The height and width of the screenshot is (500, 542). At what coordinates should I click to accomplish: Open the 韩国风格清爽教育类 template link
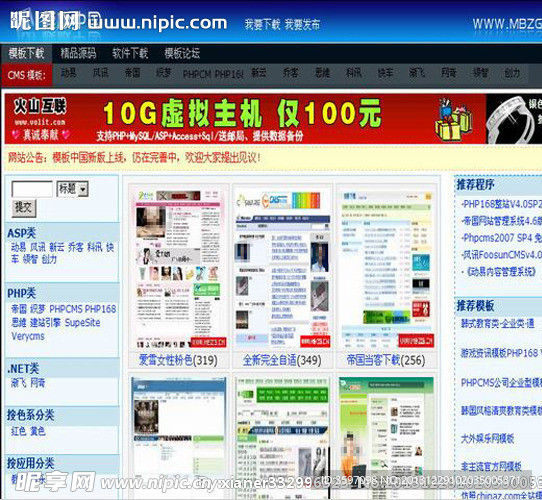tap(501, 411)
